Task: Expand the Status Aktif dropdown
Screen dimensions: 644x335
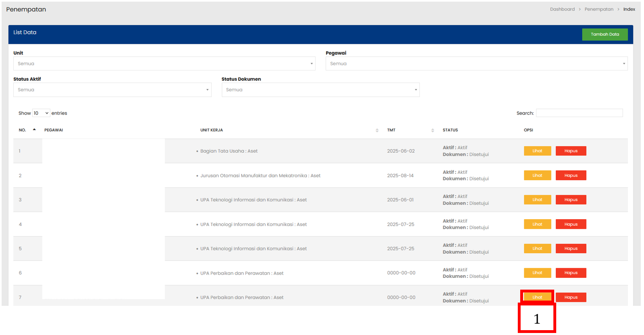Action: 112,90
